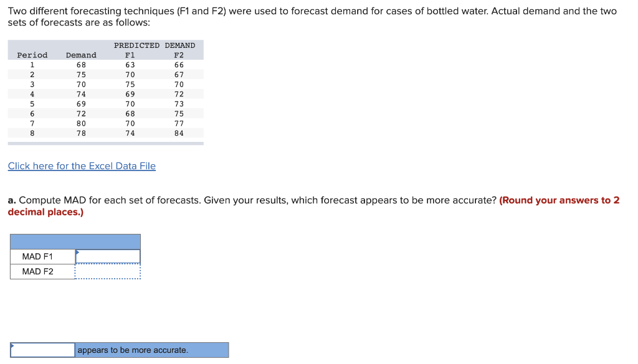Click the blue flag marker on the MAD F1 cell
Image resolution: width=638 pixels, height=364 pixels.
tap(77, 251)
